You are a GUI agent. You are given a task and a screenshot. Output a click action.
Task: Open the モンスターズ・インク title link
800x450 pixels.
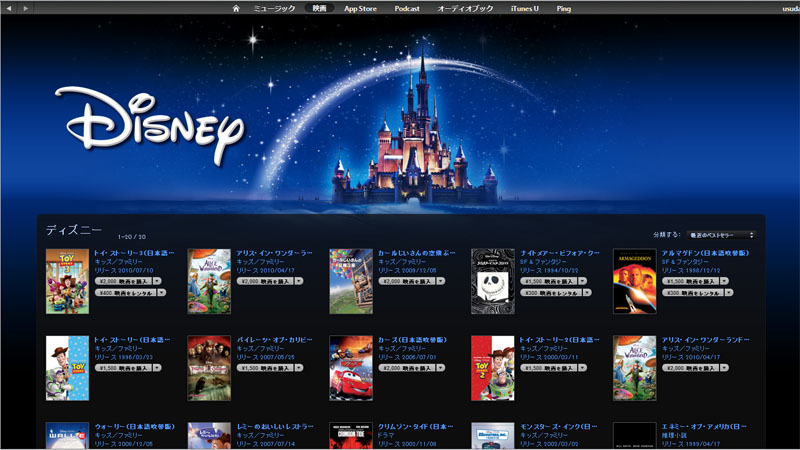[559, 427]
